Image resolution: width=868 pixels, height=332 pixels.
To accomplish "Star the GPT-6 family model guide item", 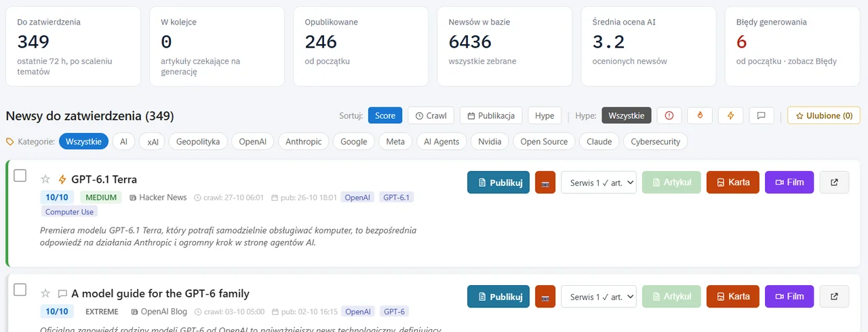I will [x=45, y=293].
